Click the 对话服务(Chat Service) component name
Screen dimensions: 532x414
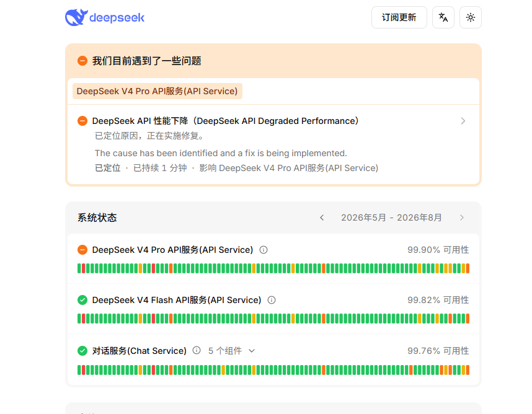(x=140, y=351)
